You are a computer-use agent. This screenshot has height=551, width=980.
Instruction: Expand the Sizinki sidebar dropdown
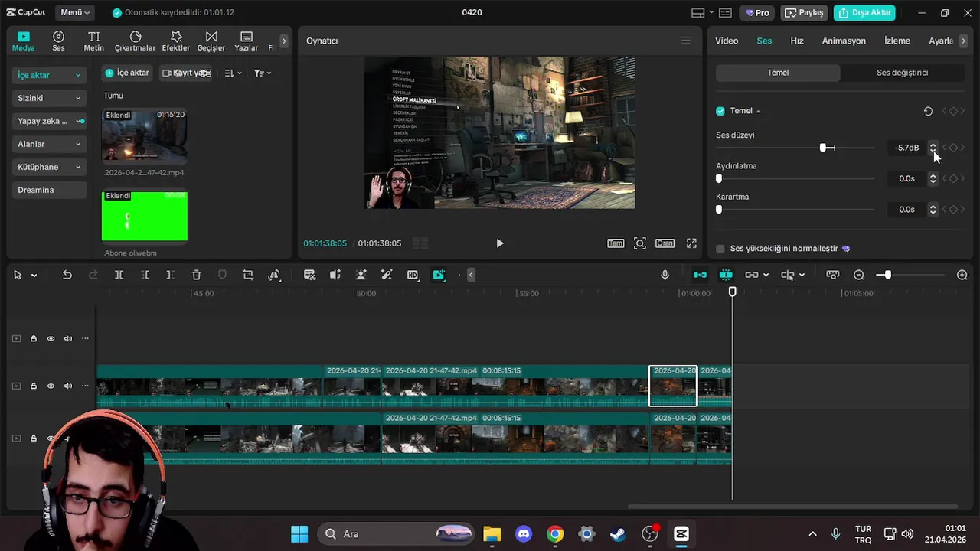[49, 98]
